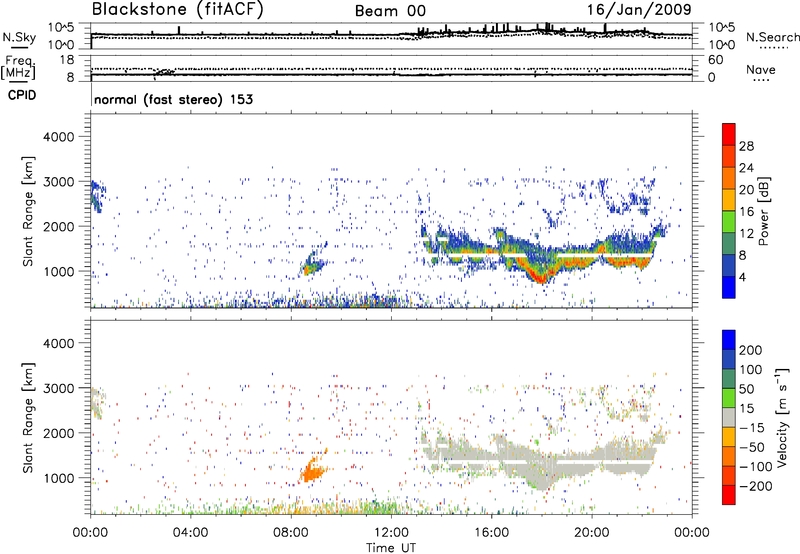Click the power panel 'Slant Range [km]' label
Screen dimensions: 800x554
pos(28,211)
